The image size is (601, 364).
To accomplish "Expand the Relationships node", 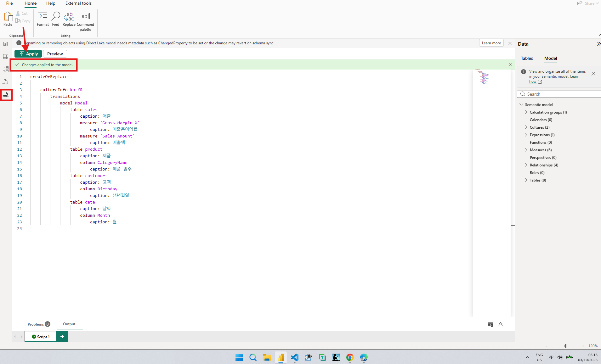I will point(526,165).
